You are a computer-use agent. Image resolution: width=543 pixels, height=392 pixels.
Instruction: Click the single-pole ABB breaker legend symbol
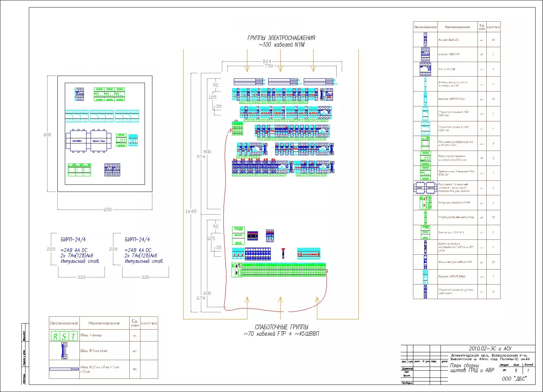click(425, 39)
